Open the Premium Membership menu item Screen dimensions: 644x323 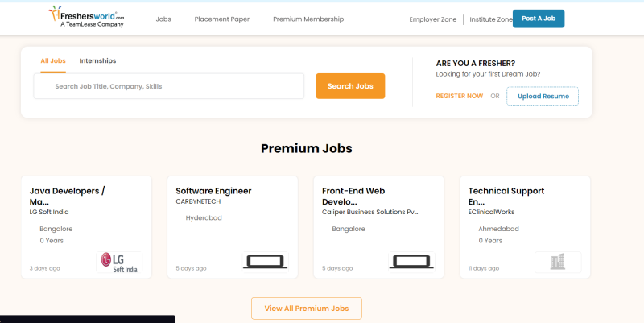coord(308,19)
